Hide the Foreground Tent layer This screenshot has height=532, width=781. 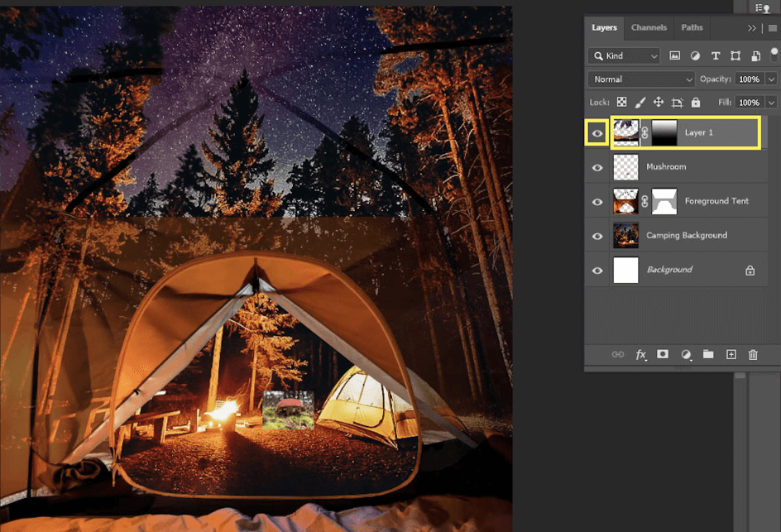597,202
